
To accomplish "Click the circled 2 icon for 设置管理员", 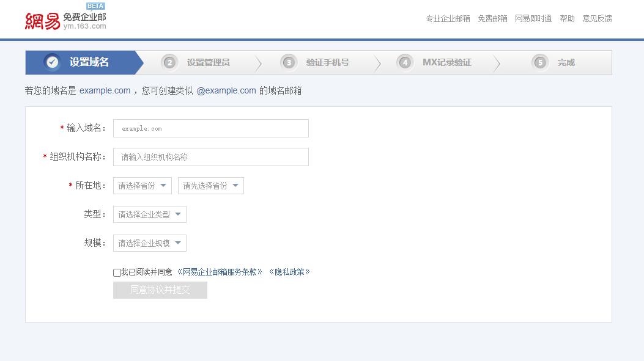I will (x=168, y=62).
